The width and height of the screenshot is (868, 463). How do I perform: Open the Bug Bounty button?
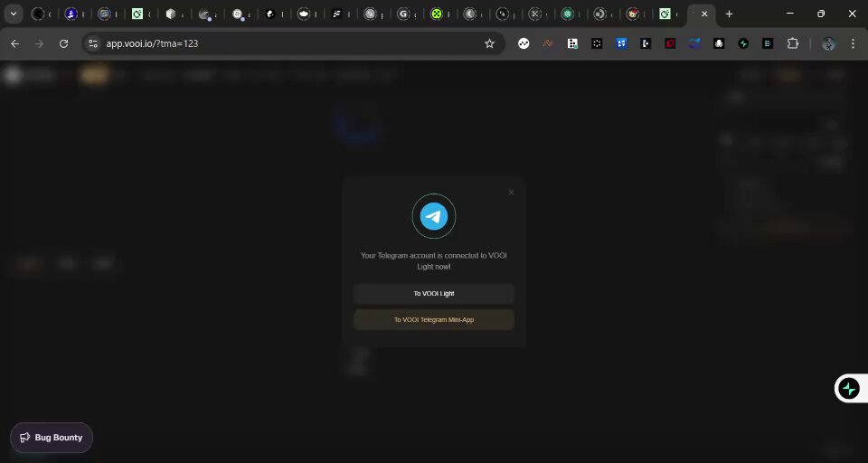click(x=52, y=438)
